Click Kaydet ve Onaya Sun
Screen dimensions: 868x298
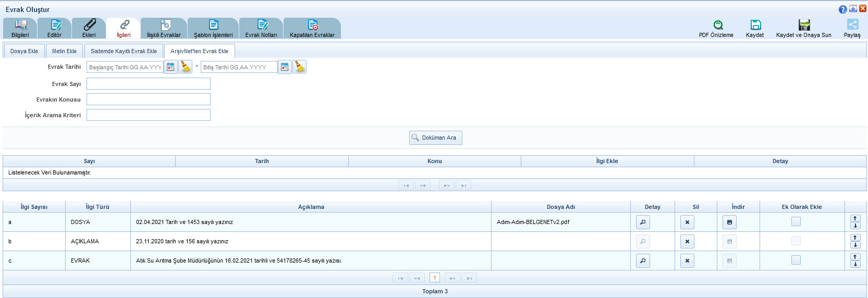[803, 28]
